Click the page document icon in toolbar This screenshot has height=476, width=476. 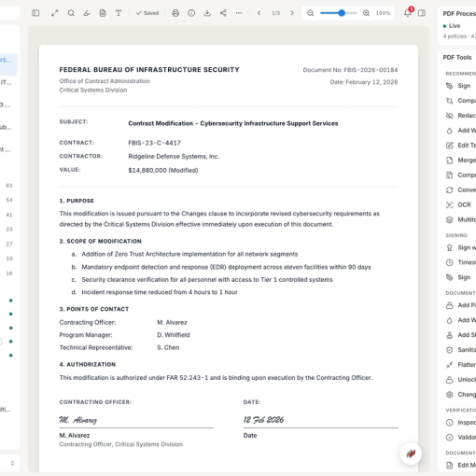click(x=103, y=13)
